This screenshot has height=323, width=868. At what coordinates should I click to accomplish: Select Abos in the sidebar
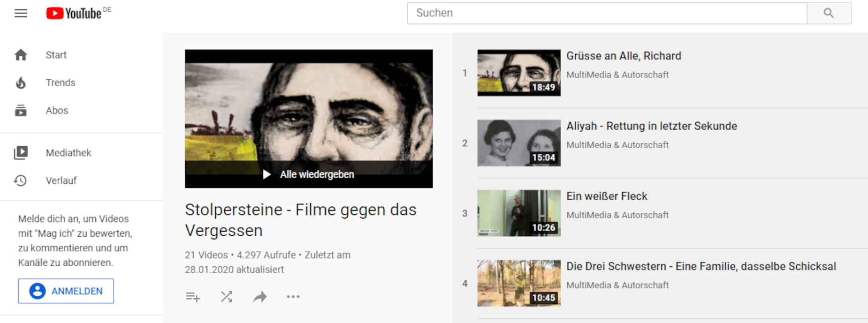click(x=57, y=111)
